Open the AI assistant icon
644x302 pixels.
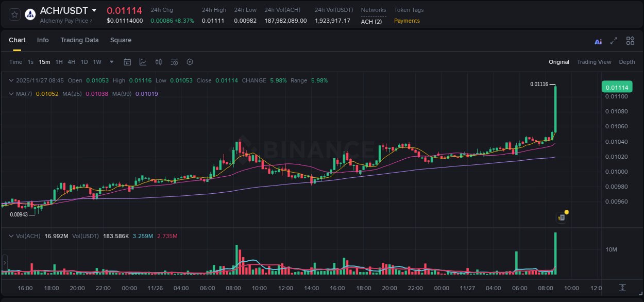click(x=598, y=41)
